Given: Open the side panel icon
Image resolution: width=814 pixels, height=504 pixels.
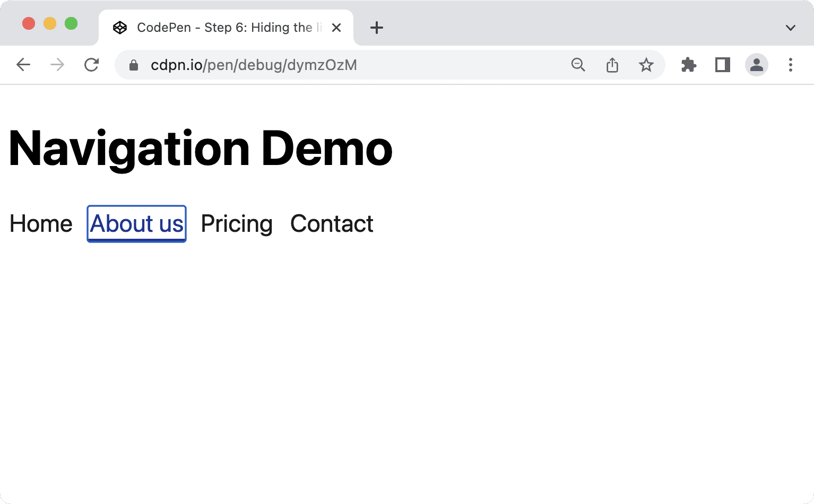Looking at the screenshot, I should [722, 65].
